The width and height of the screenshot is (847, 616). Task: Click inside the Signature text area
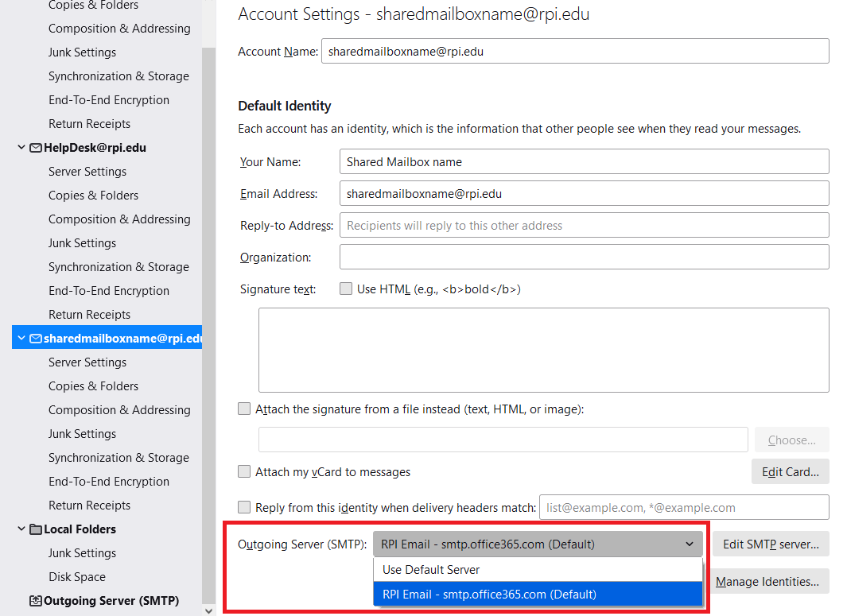(544, 350)
